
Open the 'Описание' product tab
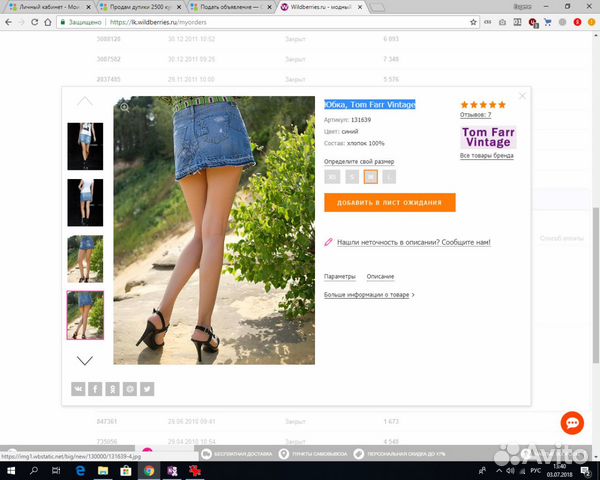(x=380, y=276)
